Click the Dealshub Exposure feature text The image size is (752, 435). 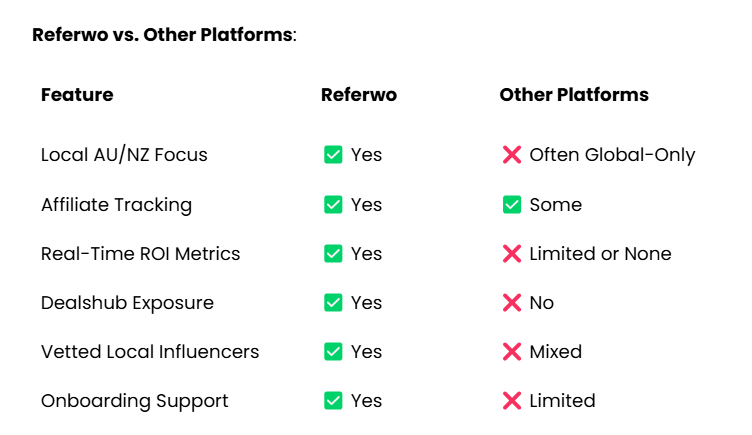[127, 303]
